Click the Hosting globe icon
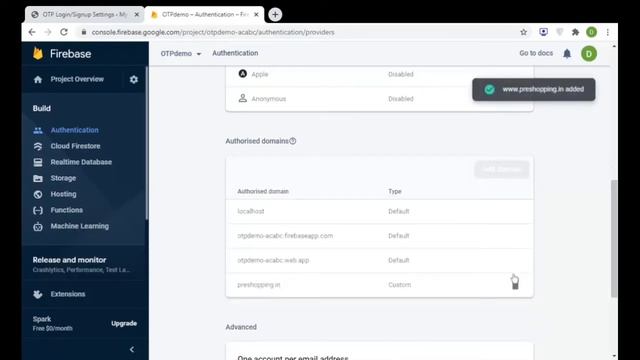Screen dimensions: 640x360 (38, 194)
